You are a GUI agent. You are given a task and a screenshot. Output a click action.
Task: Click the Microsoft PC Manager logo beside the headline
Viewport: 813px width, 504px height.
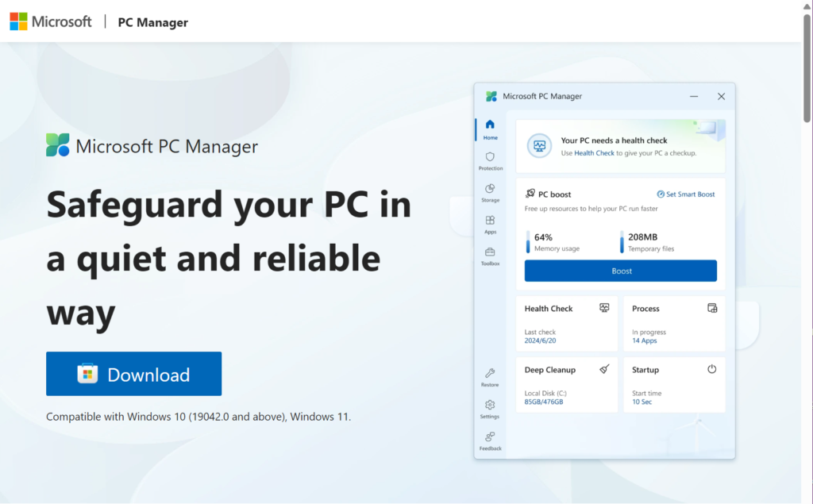point(57,145)
